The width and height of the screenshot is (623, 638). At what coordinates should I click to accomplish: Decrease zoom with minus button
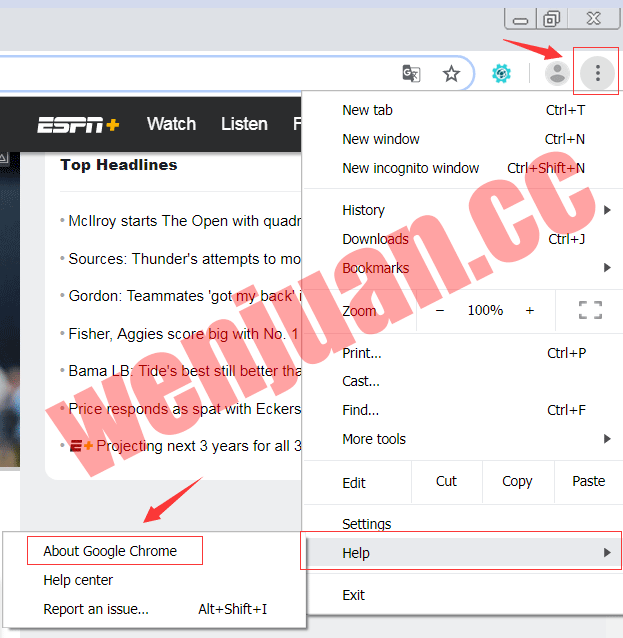[x=439, y=311]
